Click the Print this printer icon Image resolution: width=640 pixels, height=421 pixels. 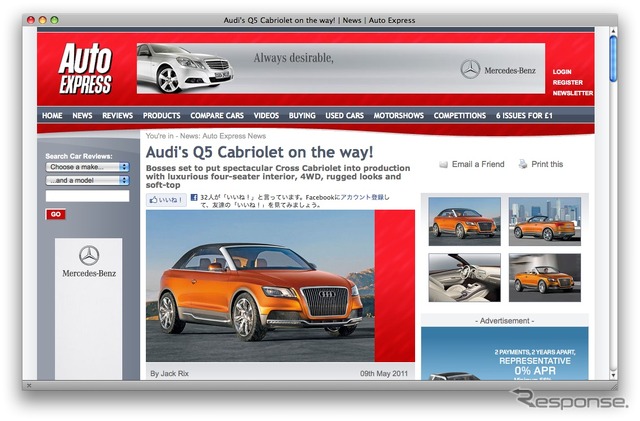click(522, 164)
